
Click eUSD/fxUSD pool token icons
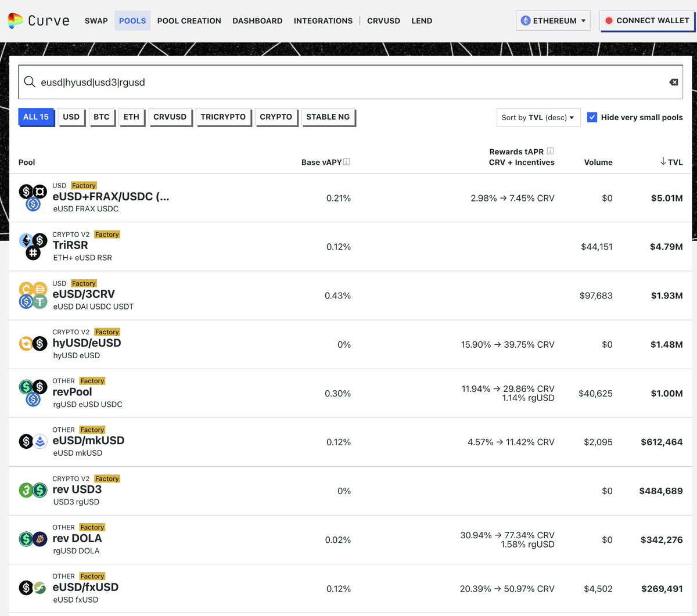click(x=33, y=588)
